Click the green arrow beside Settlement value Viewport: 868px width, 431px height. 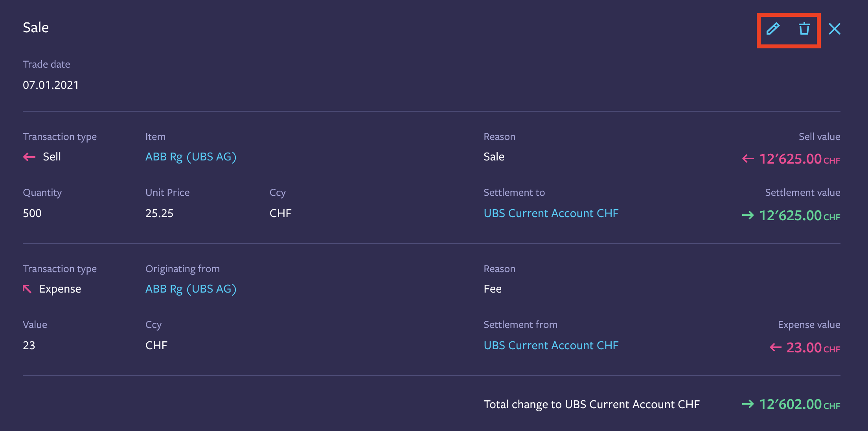748,215
